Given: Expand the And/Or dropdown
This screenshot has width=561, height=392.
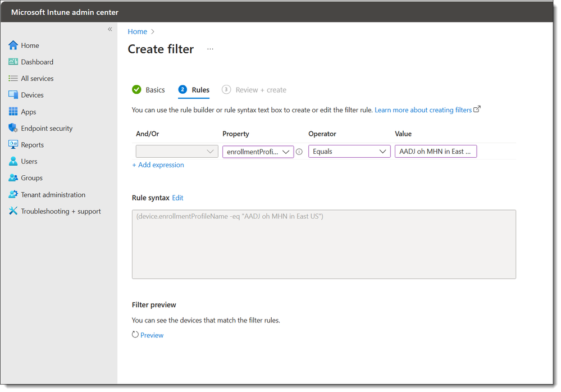Looking at the screenshot, I should tap(177, 151).
